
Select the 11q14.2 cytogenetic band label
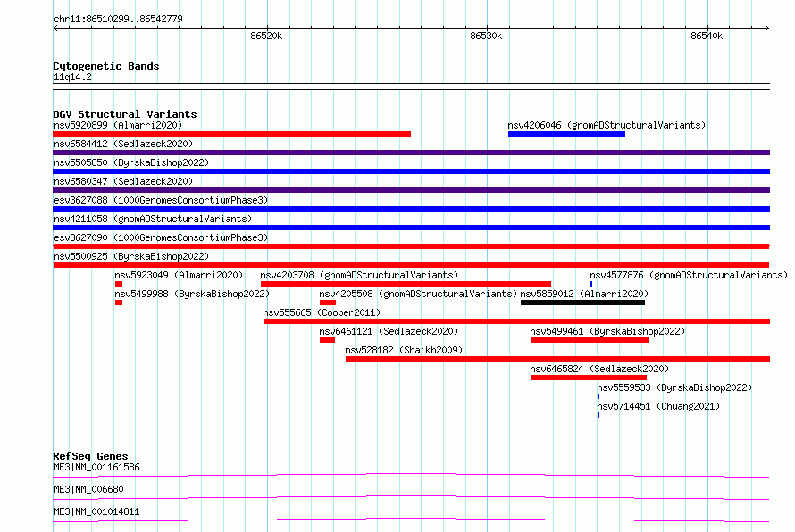pos(72,77)
